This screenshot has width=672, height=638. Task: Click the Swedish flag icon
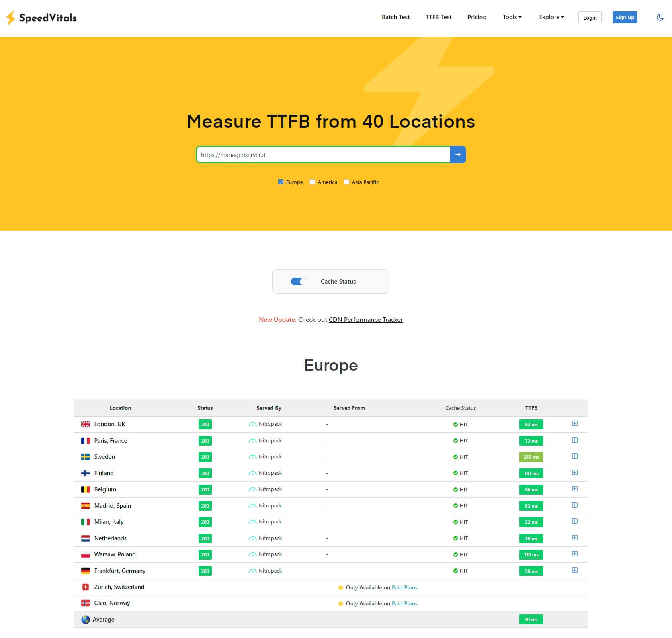pos(86,457)
